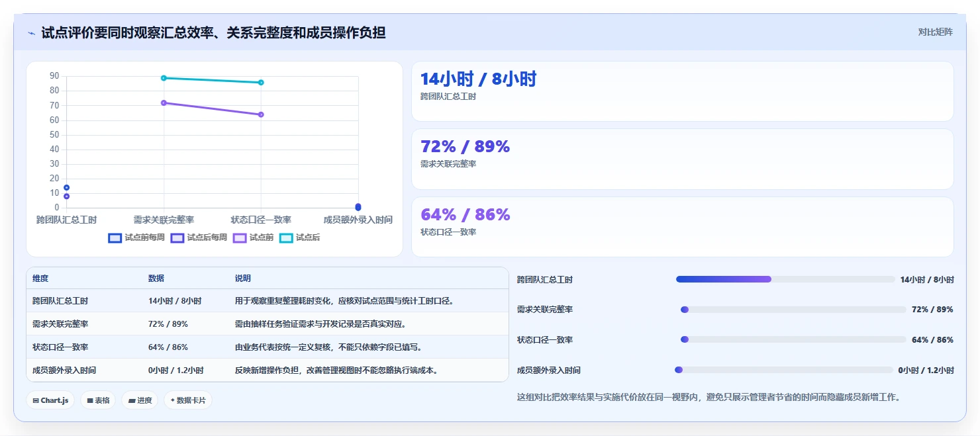Click the 对比矩阵 label in the header

tap(935, 32)
